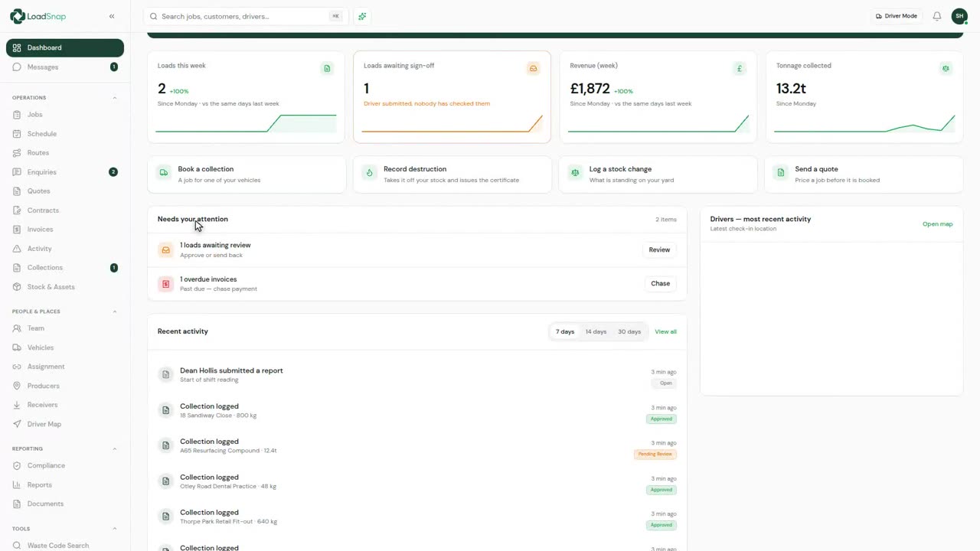Select the 14 days activity range

pyautogui.click(x=596, y=331)
